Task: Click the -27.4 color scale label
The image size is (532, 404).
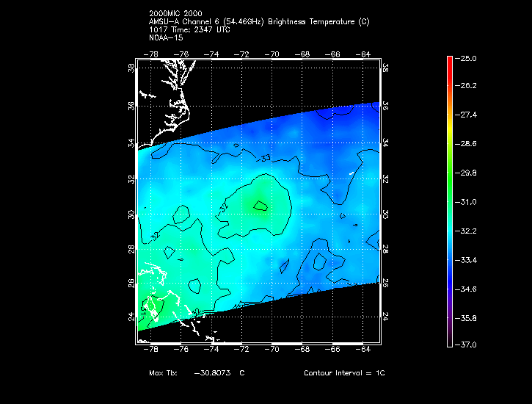Action: pos(466,115)
